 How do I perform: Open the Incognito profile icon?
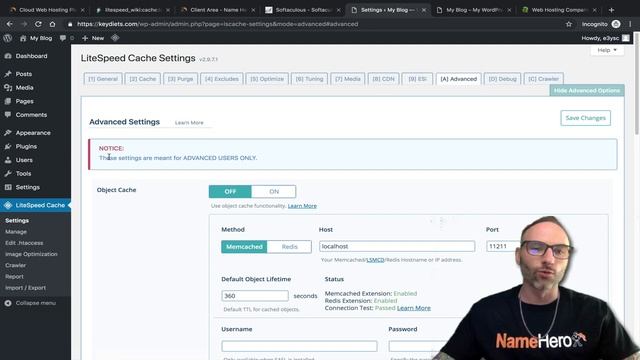point(616,24)
